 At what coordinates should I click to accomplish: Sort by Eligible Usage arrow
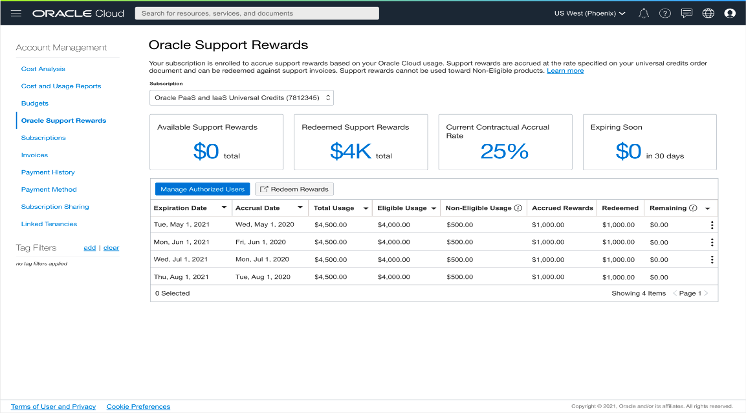click(x=433, y=208)
